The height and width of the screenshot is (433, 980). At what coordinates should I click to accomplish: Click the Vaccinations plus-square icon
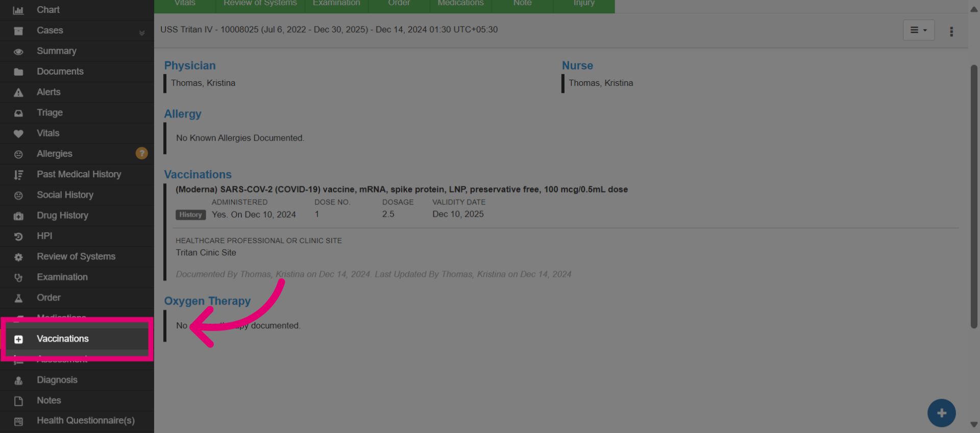pos(18,339)
